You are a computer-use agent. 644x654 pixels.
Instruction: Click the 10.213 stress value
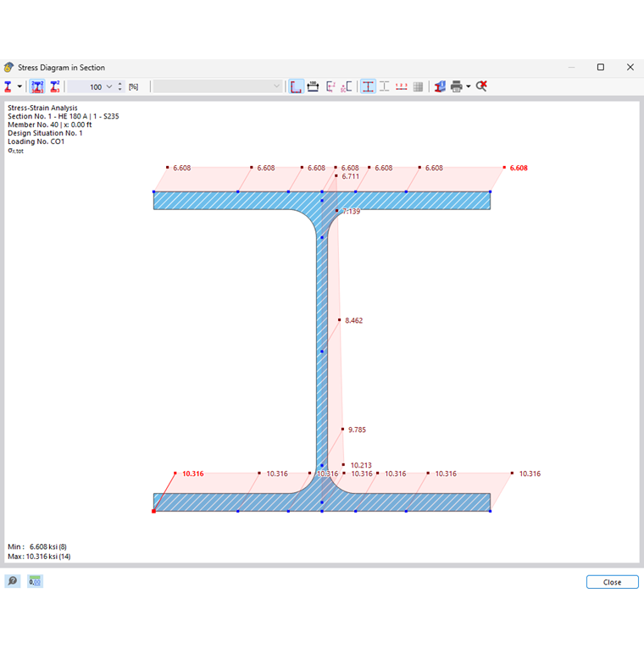[x=361, y=465]
